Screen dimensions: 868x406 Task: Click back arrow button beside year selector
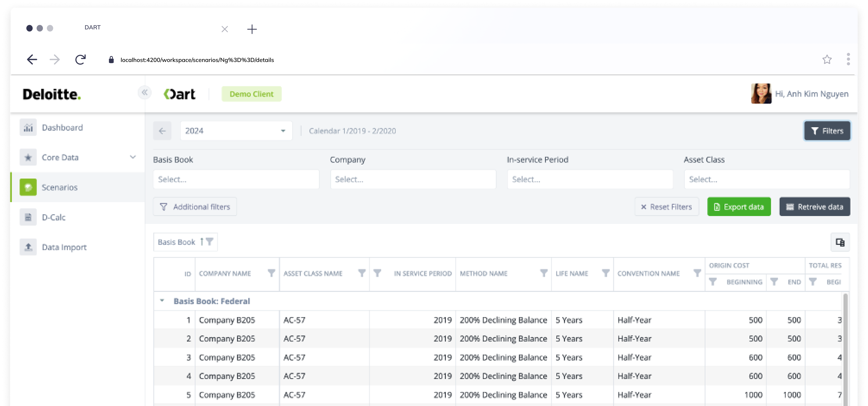click(x=162, y=131)
